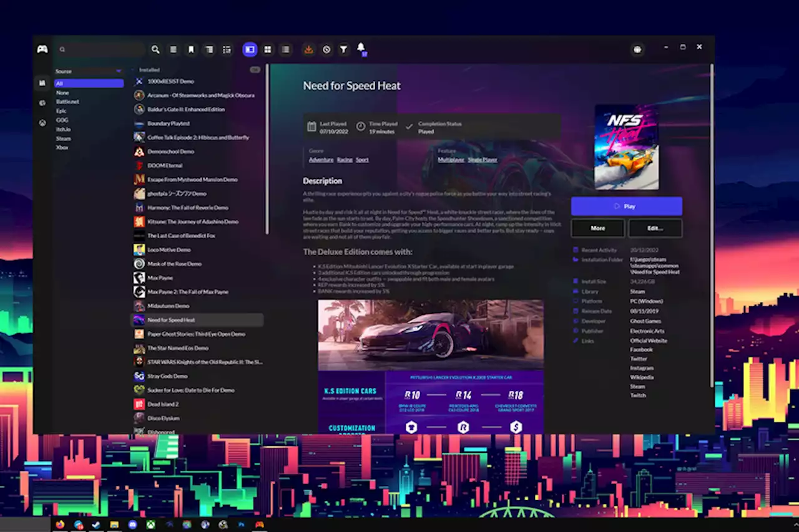The height and width of the screenshot is (532, 799).
Task: Select Need for Speed Heat list entry
Action: tap(197, 320)
